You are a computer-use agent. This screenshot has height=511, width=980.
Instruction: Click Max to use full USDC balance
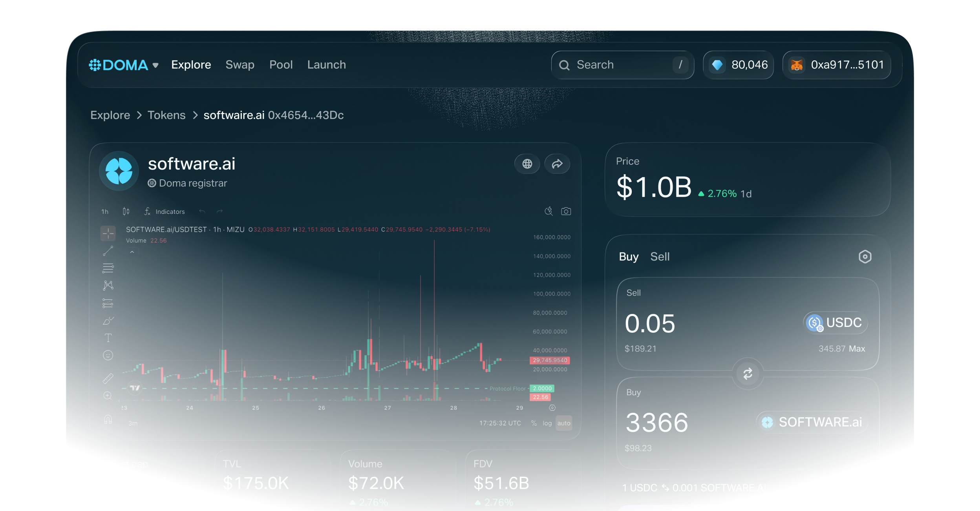click(x=857, y=349)
